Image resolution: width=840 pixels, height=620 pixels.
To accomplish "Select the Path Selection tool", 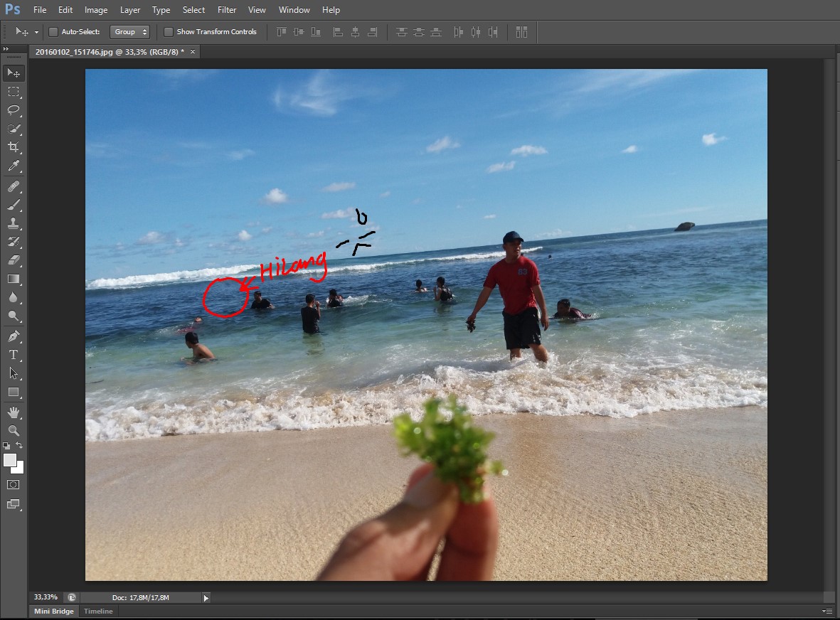I will 14,373.
